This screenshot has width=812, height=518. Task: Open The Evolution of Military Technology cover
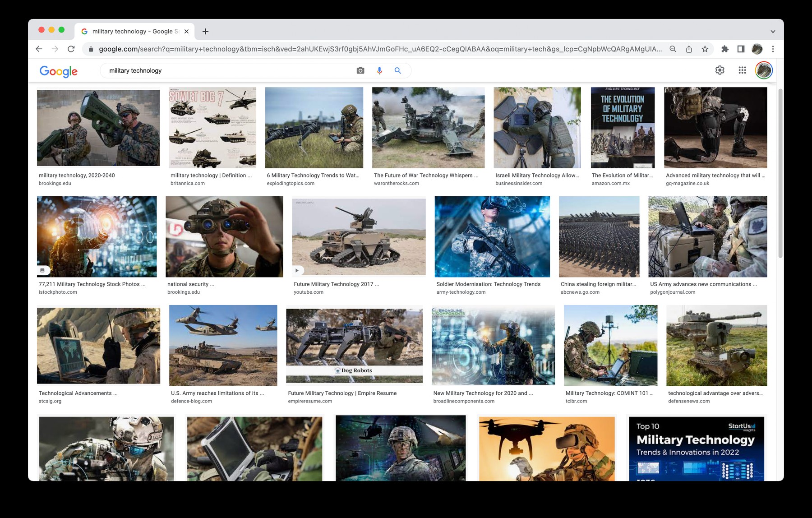point(623,128)
